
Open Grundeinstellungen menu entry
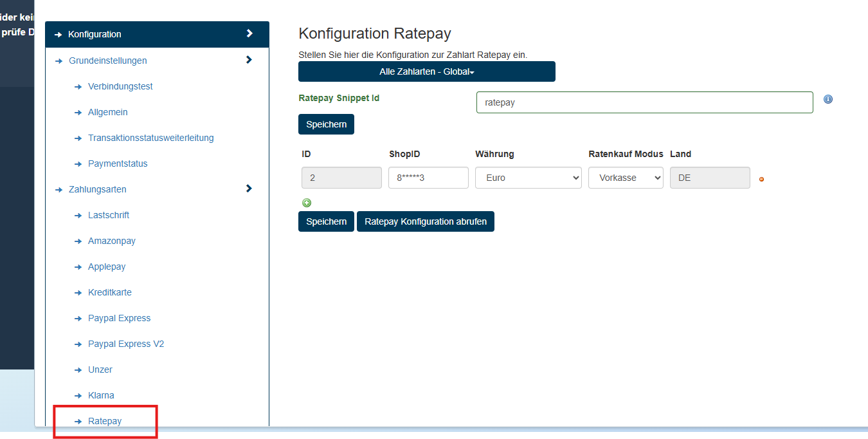tap(108, 61)
